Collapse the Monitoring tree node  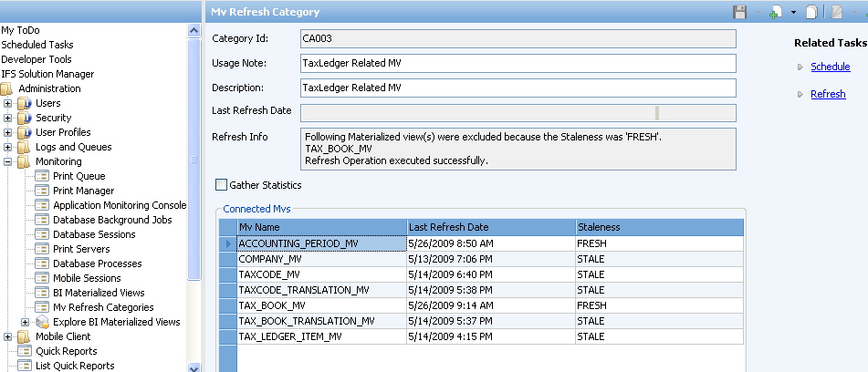7,161
